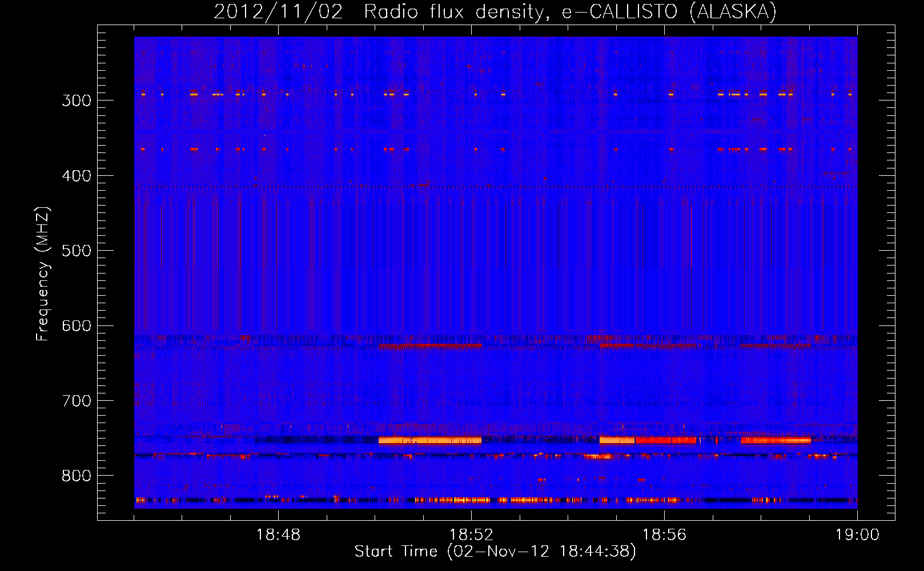Click the 400 frequency tick label

coord(77,176)
